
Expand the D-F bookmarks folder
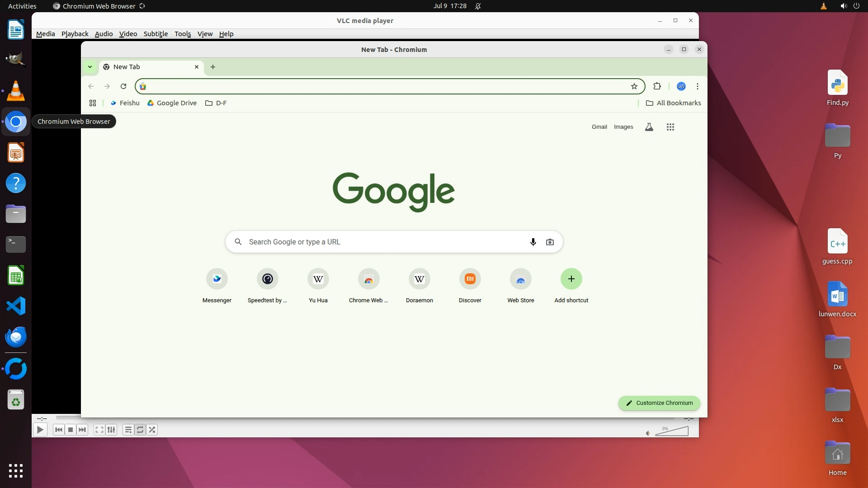pyautogui.click(x=216, y=103)
